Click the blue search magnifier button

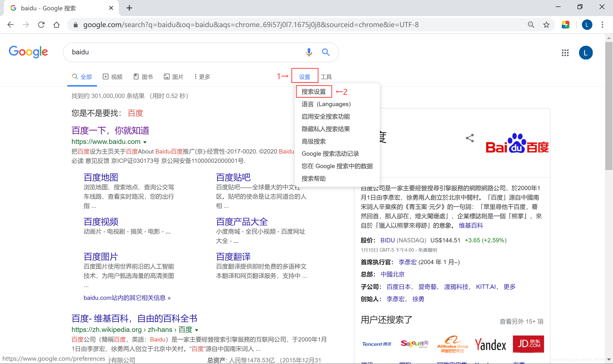point(326,52)
